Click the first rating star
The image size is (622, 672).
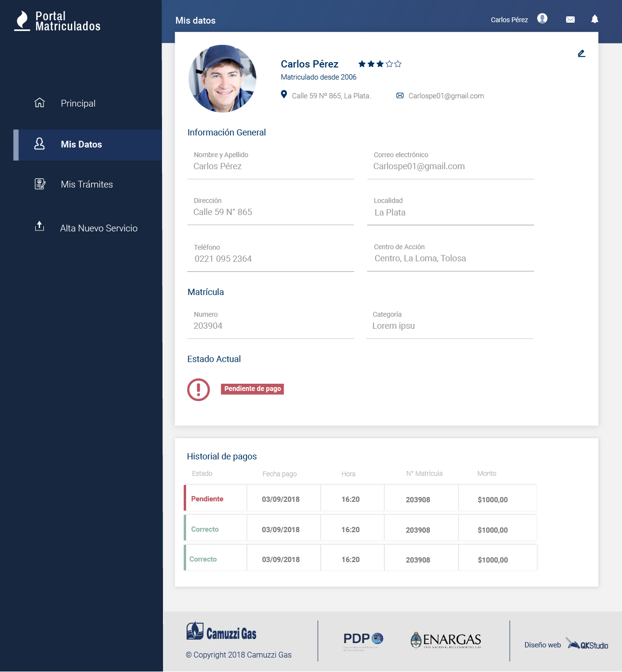point(362,64)
